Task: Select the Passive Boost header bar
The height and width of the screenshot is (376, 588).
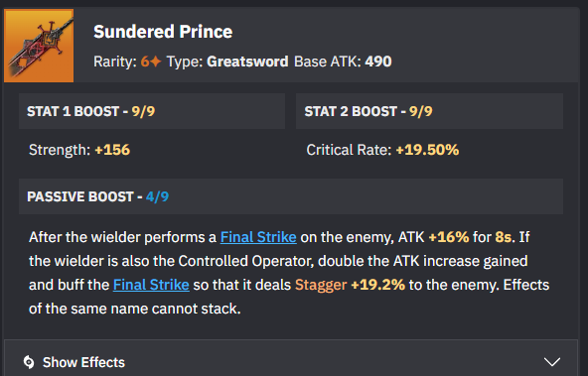Action: click(x=291, y=196)
